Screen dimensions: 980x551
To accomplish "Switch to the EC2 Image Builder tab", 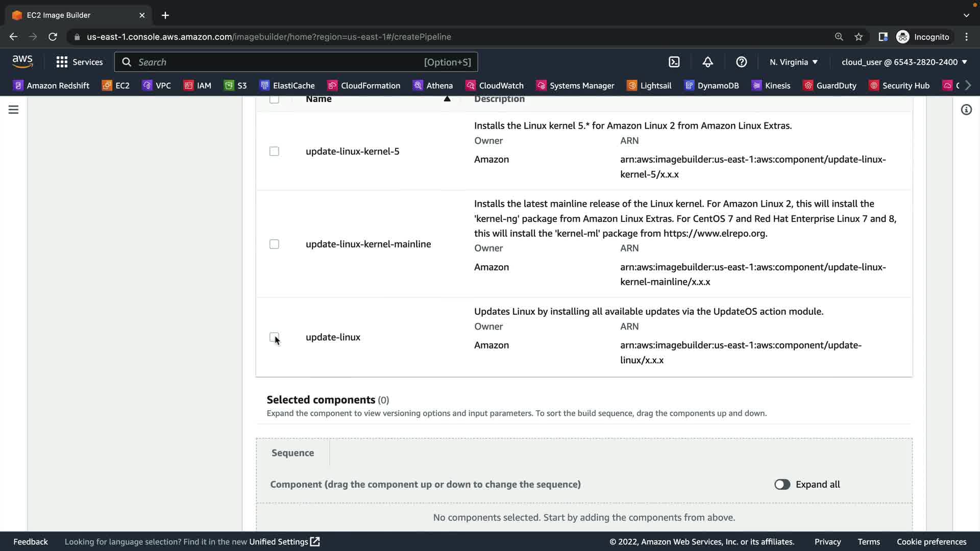I will (x=77, y=15).
